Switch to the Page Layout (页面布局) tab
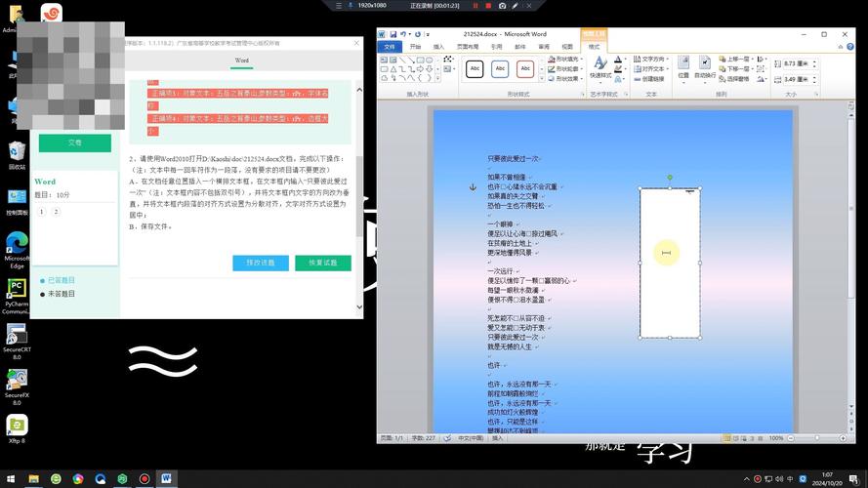 468,46
